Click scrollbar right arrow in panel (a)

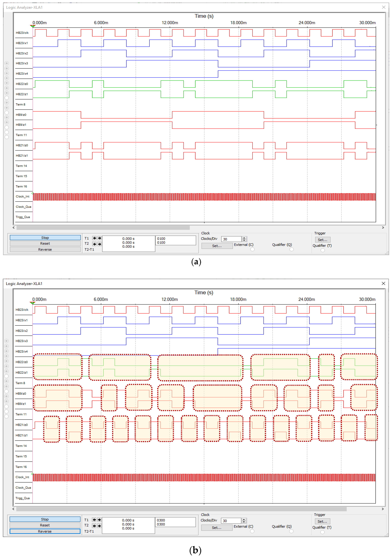tap(383, 228)
